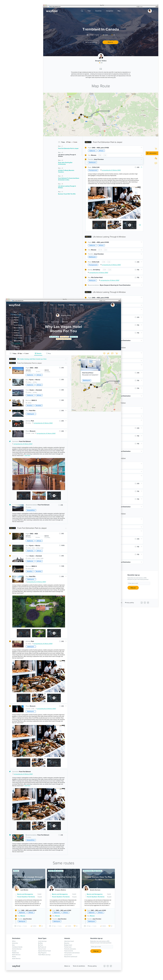Click the comment bubble icon next to the cart
The image size is (163, 980).
112,353
